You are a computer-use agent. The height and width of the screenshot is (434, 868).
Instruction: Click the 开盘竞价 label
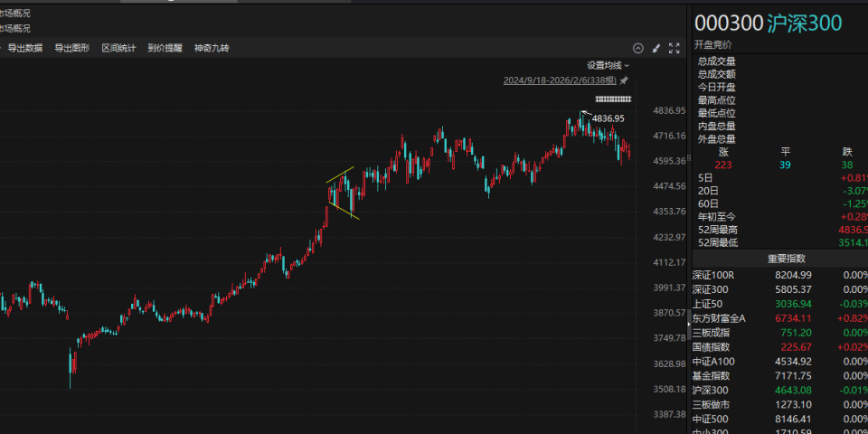coord(713,45)
